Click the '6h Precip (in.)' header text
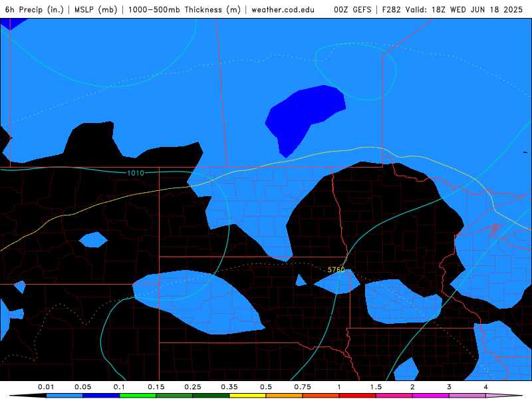This screenshot has width=532, height=399. pos(35,9)
